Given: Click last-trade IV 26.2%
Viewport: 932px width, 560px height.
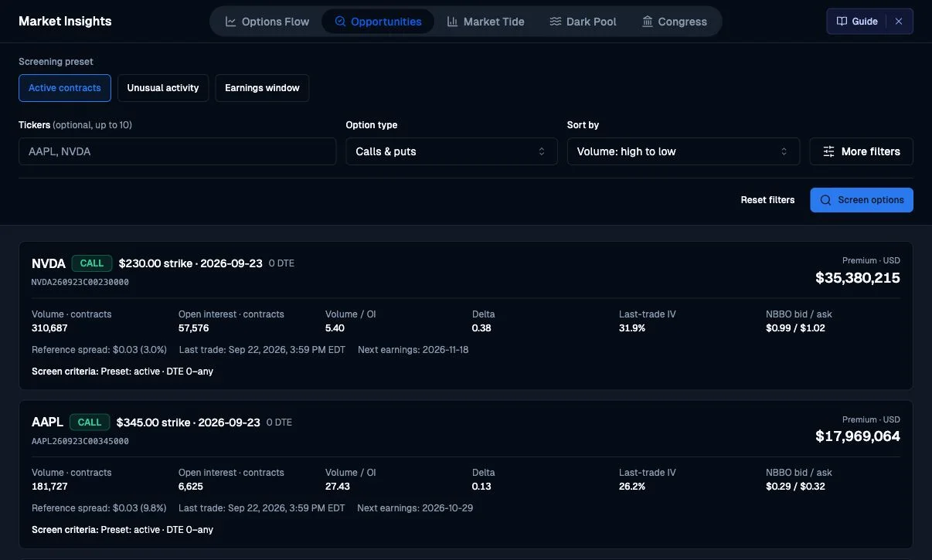Looking at the screenshot, I should 632,486.
